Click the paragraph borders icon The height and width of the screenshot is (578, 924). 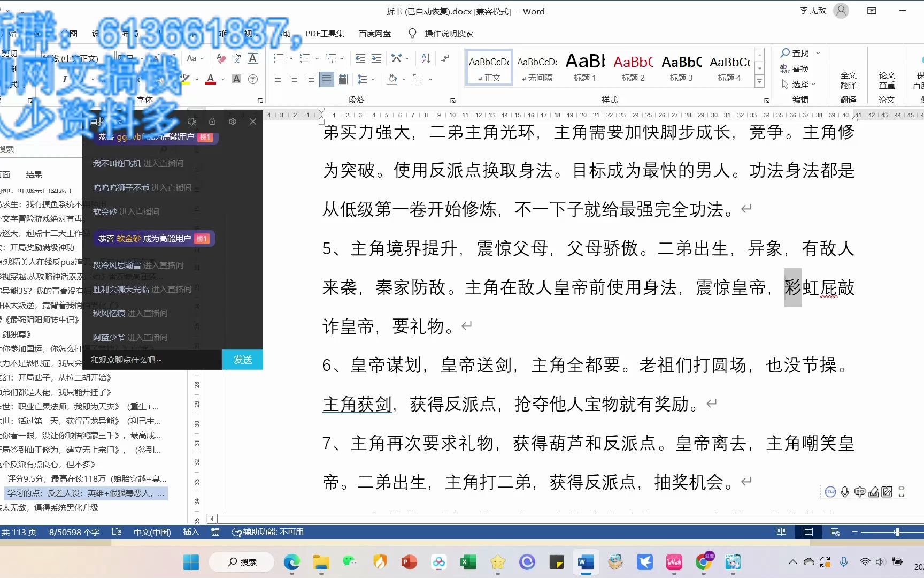418,79
